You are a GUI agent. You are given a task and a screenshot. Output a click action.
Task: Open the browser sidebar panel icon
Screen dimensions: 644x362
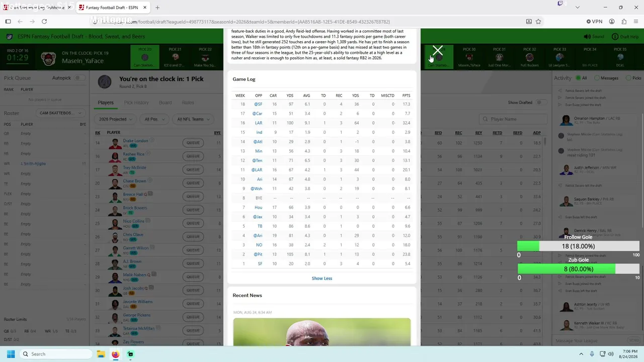pos(8,22)
